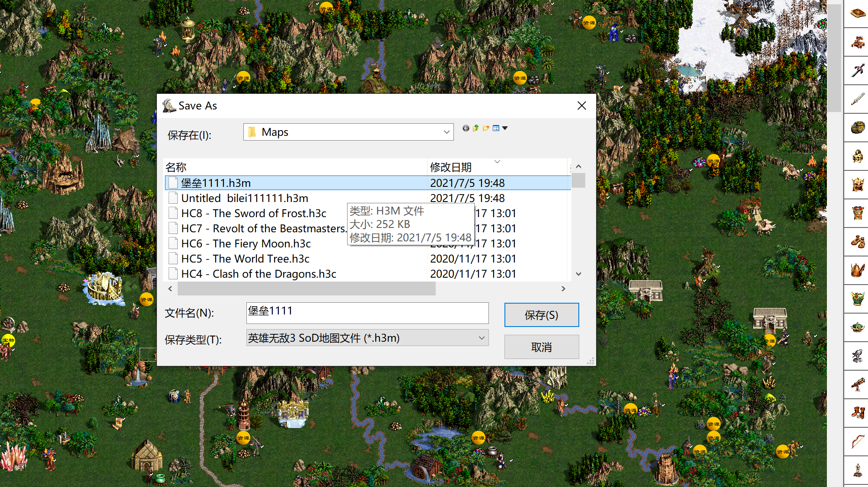Click date cell of HC4 - Clash of the Dragons row
The image size is (868, 487).
click(x=473, y=274)
